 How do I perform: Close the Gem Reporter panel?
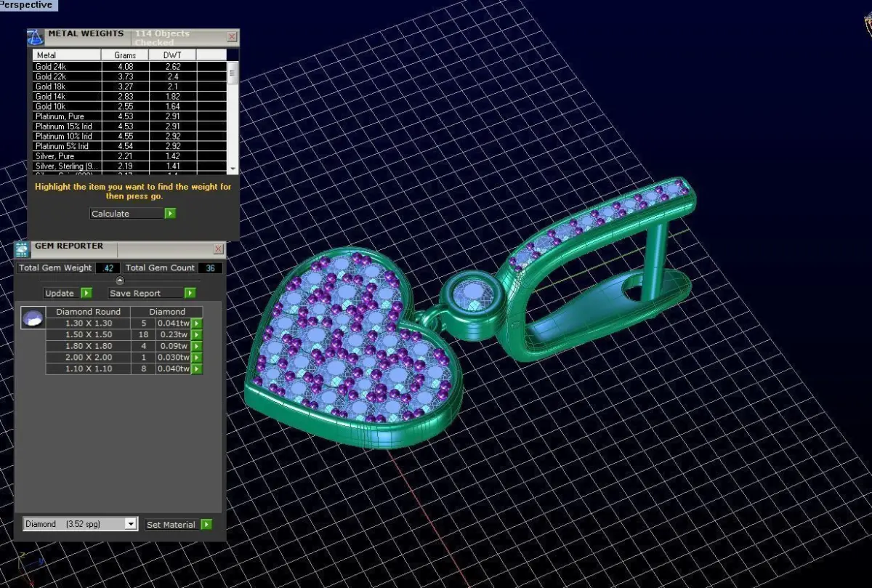click(x=219, y=249)
